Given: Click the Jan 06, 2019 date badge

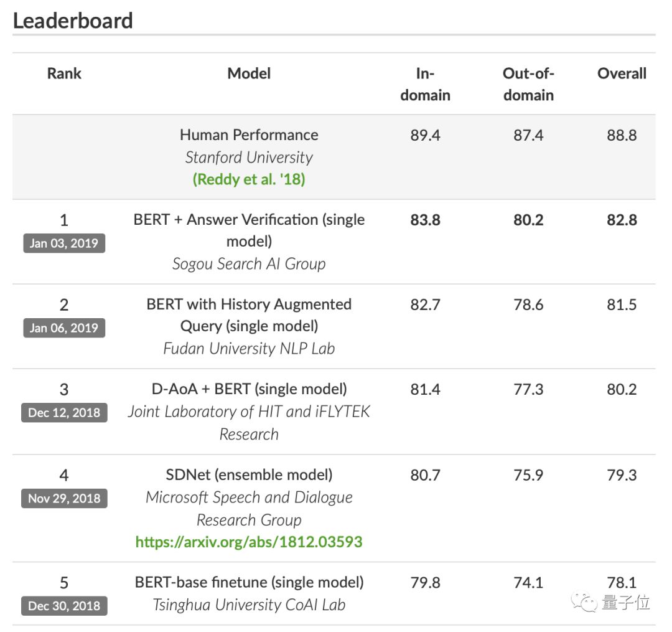Looking at the screenshot, I should tap(64, 328).
